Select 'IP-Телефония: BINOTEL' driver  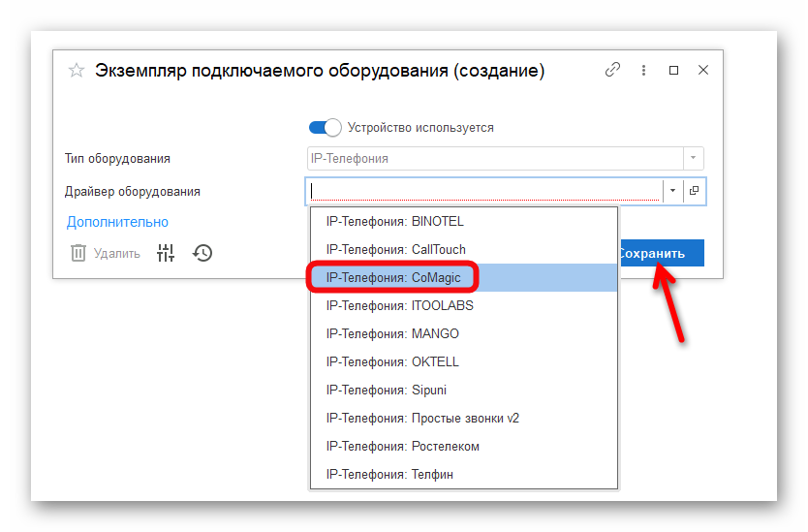(464, 222)
